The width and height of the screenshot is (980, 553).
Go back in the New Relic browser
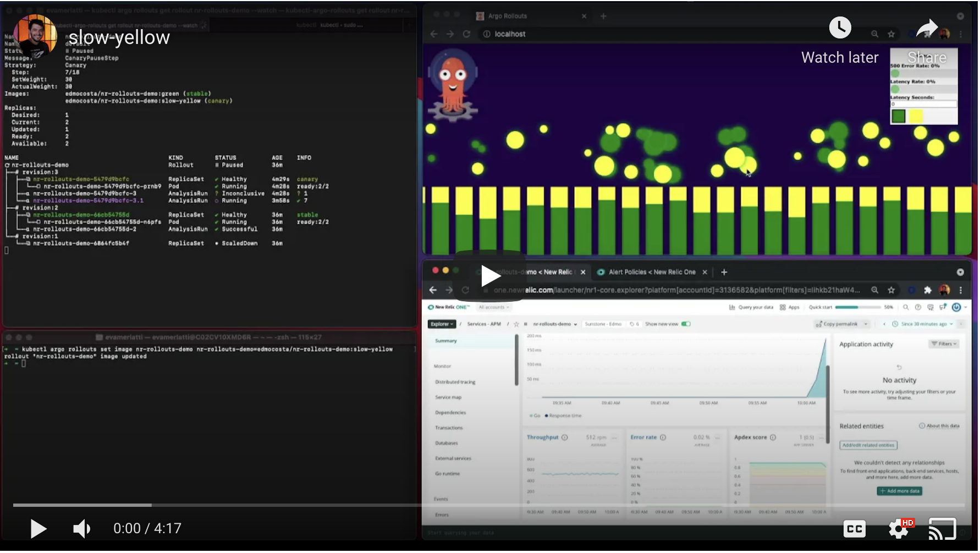tap(433, 290)
